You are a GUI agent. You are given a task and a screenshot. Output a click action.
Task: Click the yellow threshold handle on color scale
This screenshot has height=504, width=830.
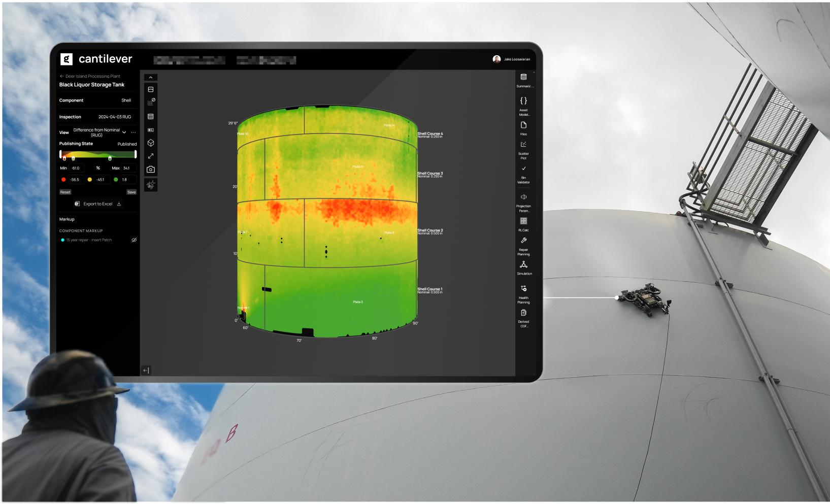point(73,159)
